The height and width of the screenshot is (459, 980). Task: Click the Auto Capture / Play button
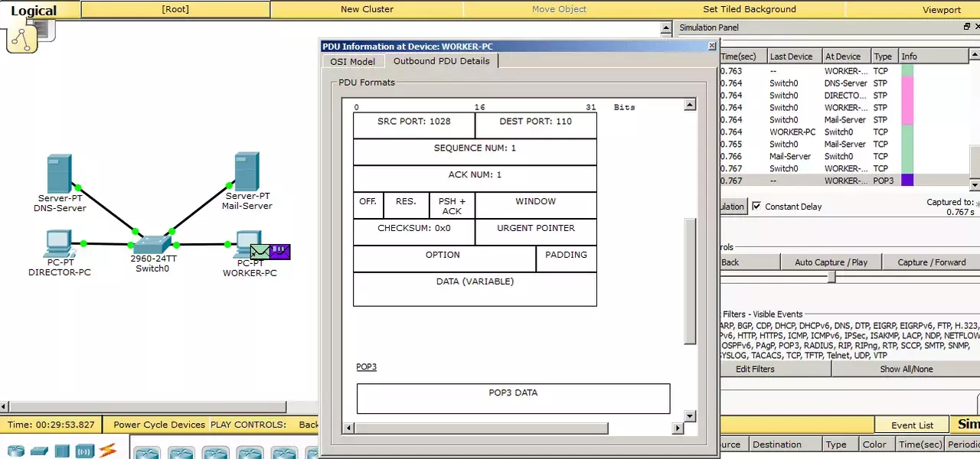[831, 262]
